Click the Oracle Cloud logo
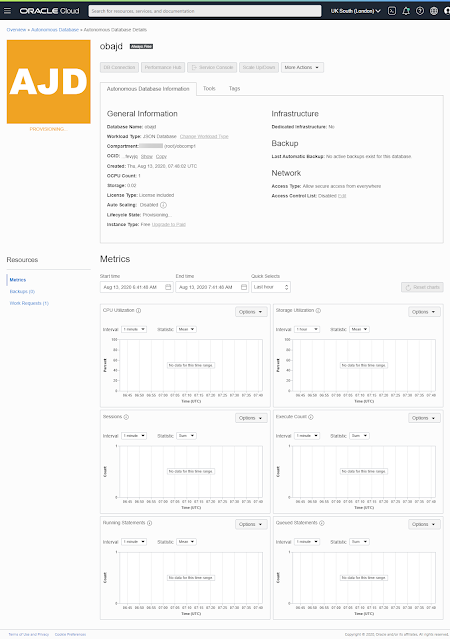Image resolution: width=450 pixels, height=639 pixels. tap(49, 11)
